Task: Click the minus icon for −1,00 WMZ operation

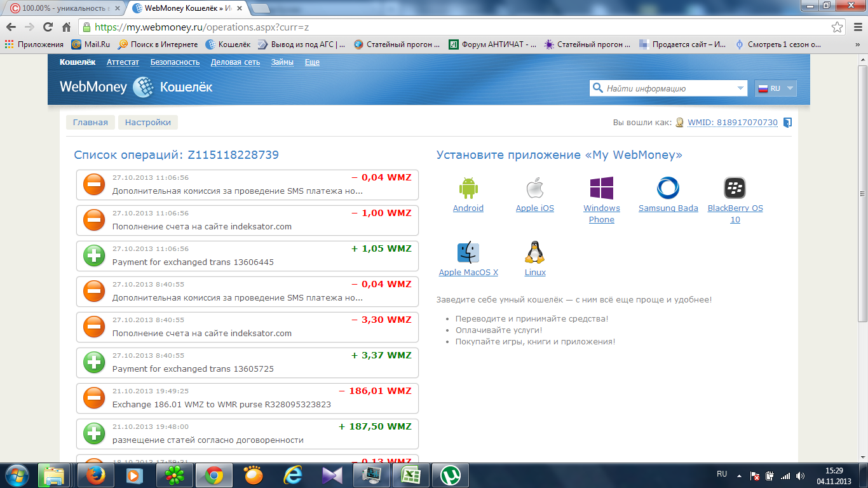Action: [x=94, y=220]
